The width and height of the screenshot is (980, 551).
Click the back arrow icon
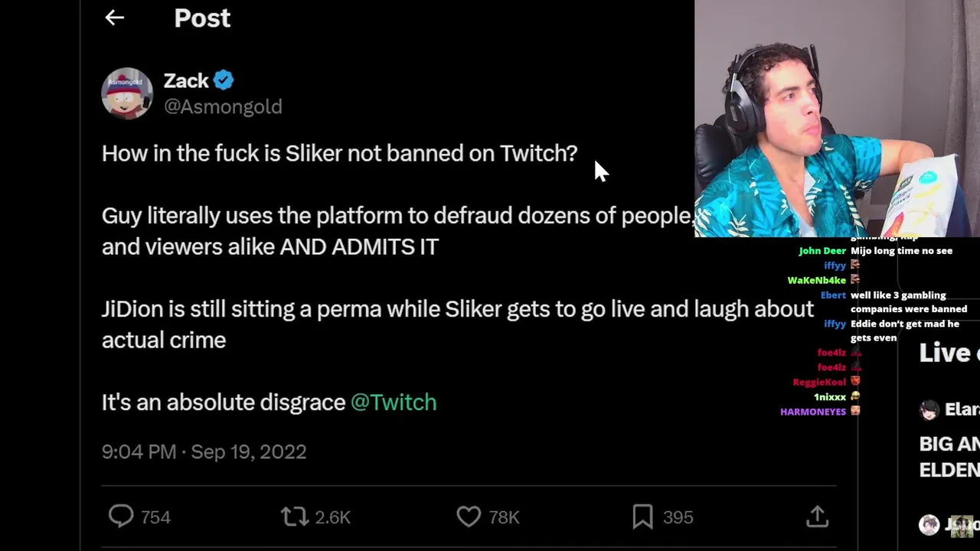[114, 18]
